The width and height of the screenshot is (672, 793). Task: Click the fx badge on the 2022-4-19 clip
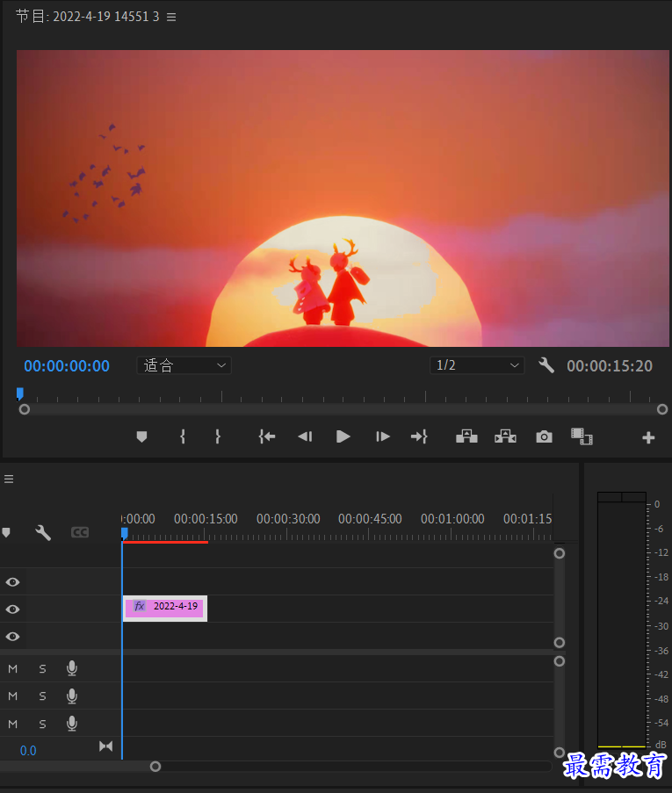pos(140,606)
